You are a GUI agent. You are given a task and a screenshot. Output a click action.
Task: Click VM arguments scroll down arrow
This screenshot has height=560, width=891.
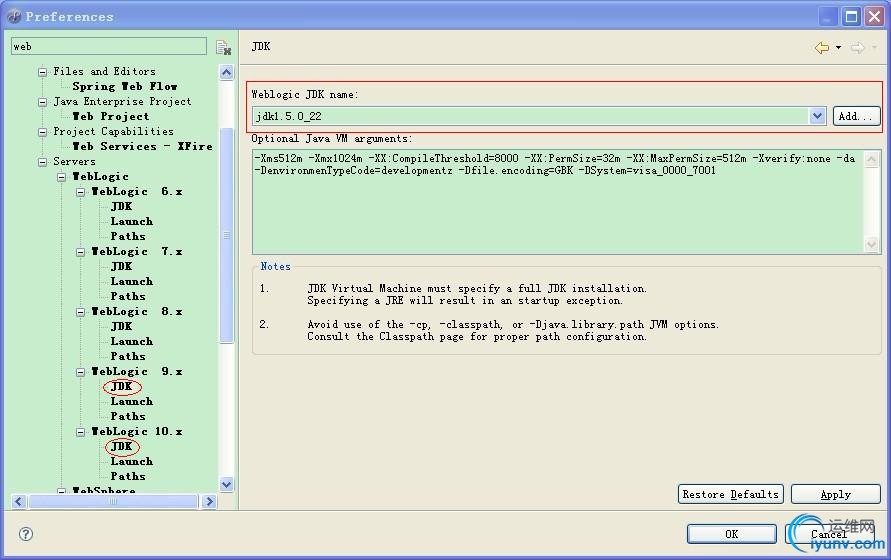(872, 244)
